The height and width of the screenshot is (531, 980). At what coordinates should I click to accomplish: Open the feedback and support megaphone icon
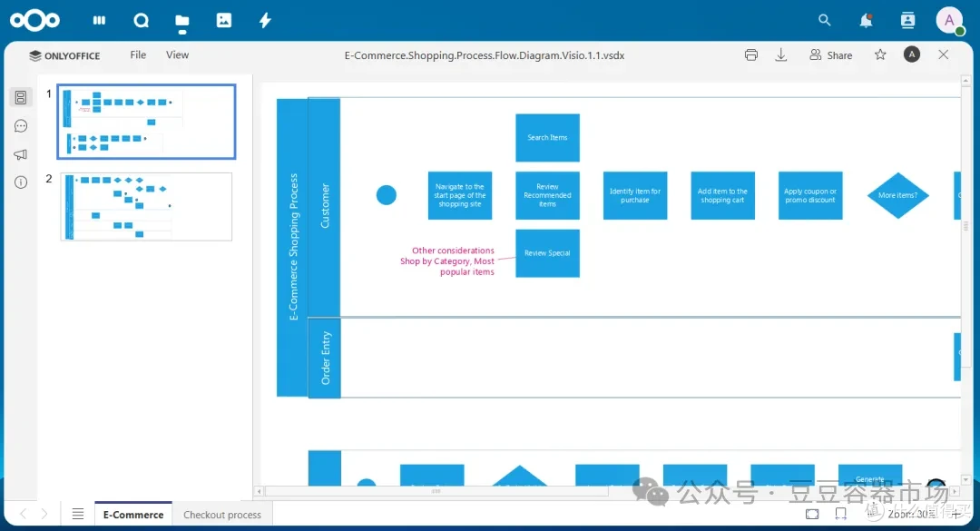(21, 154)
